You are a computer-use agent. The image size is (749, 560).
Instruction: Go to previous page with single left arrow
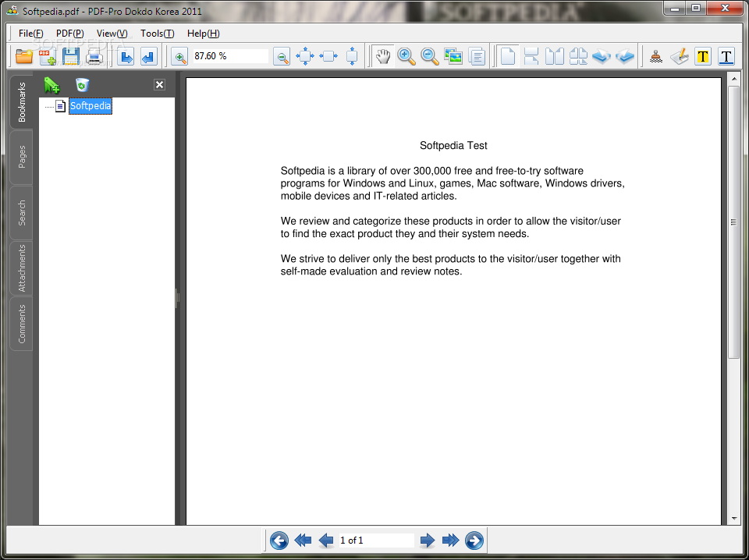point(326,541)
